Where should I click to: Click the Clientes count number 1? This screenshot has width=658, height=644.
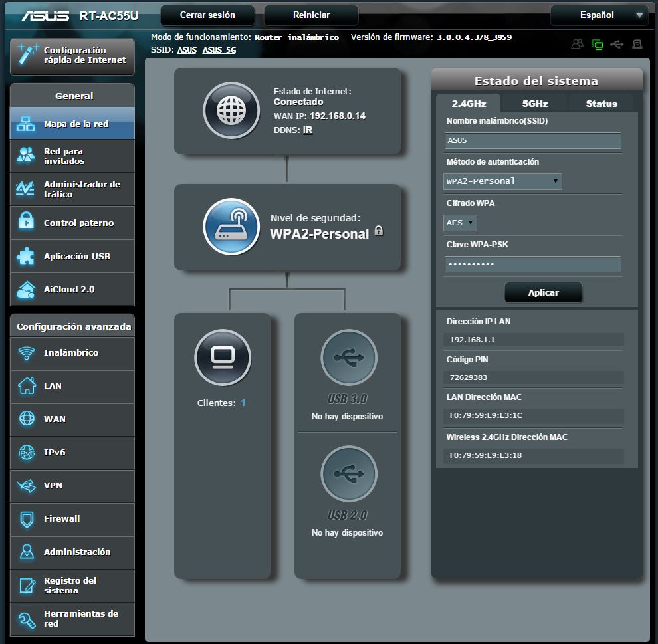[x=243, y=403]
